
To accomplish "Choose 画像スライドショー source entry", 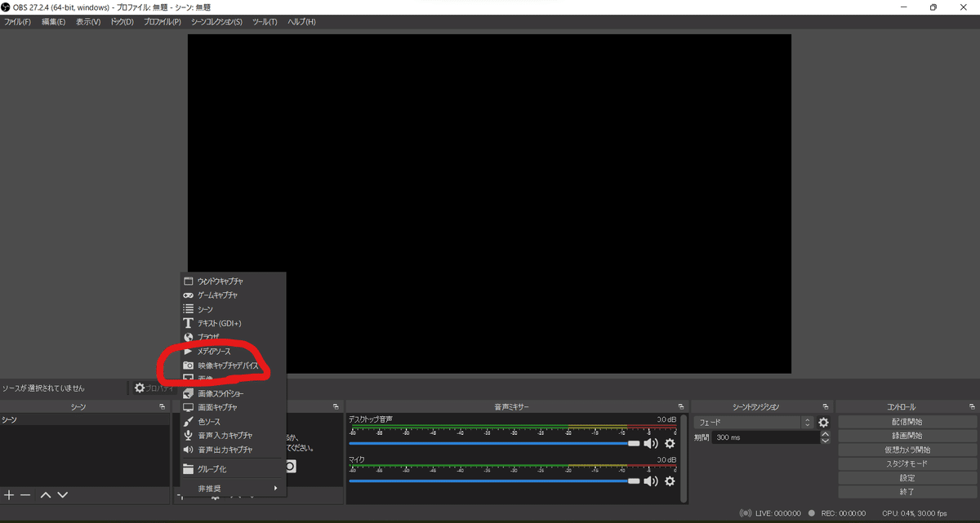I will tap(233, 393).
